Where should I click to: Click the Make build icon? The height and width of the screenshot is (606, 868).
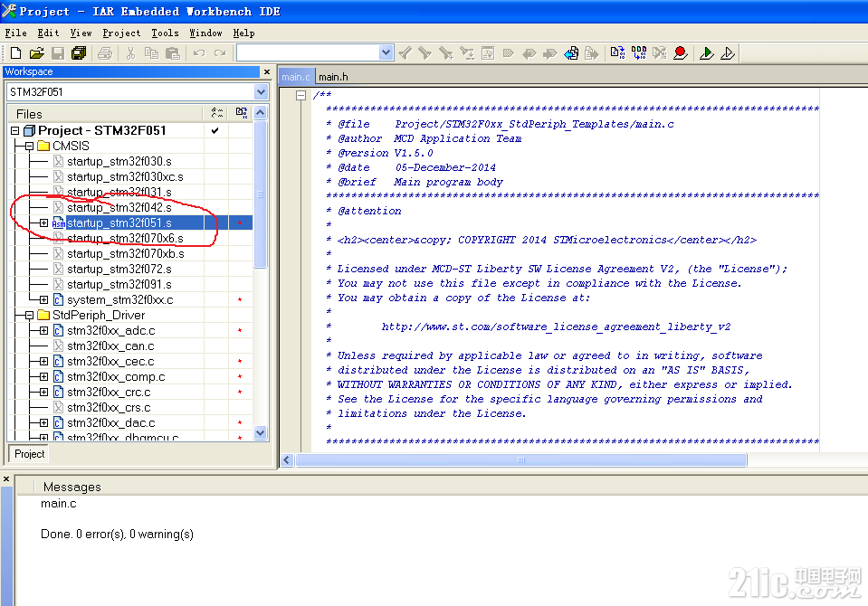tap(639, 53)
